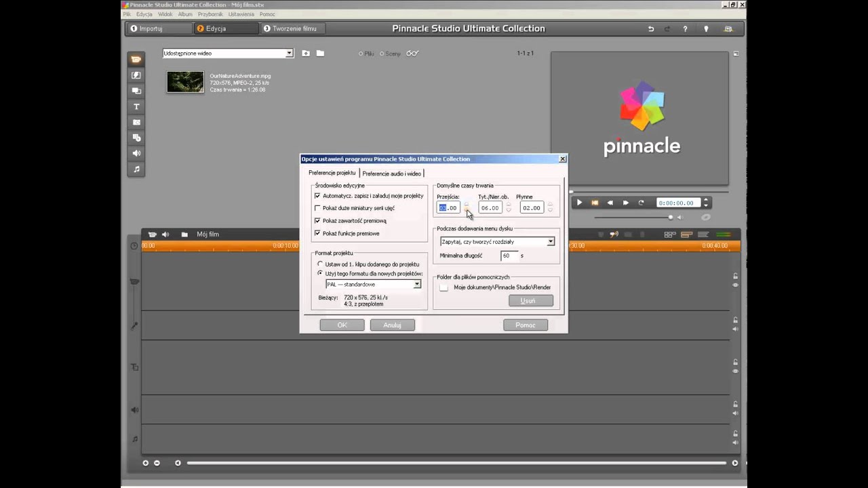Toggle Automatycz. zapisz i załaduj moje projekty
The image size is (868, 488).
pyautogui.click(x=317, y=196)
